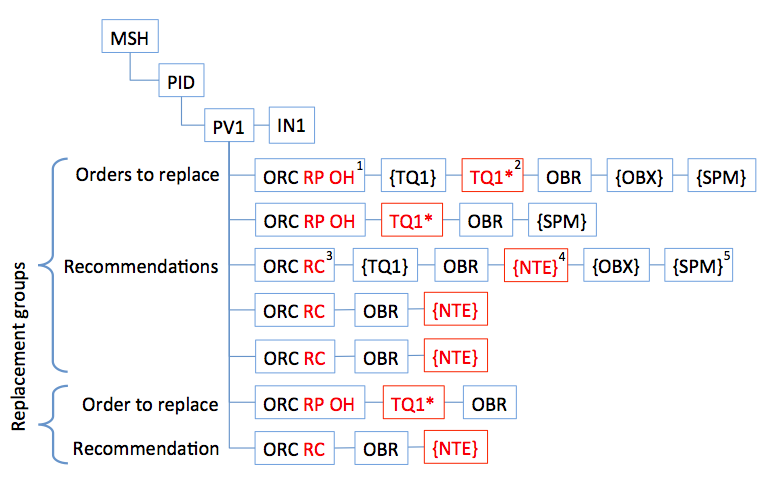Click the PV1 segment box

tap(228, 127)
